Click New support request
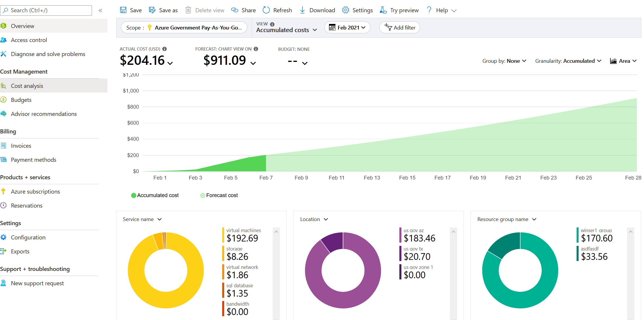 [54, 283]
